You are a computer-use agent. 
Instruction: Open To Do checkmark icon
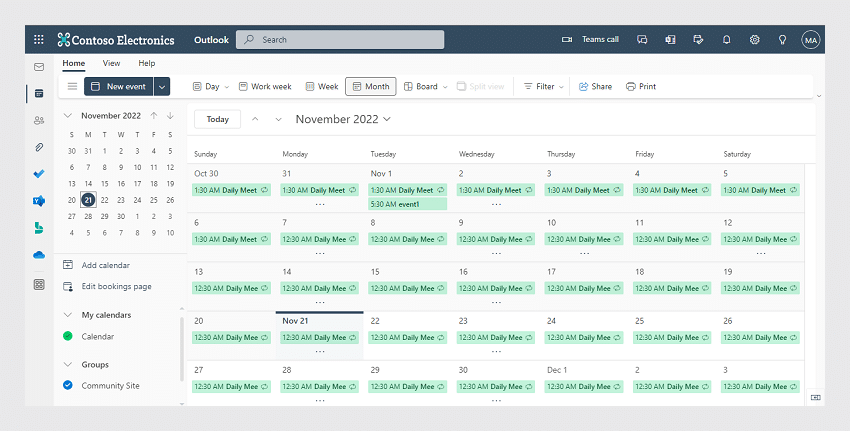[x=39, y=174]
